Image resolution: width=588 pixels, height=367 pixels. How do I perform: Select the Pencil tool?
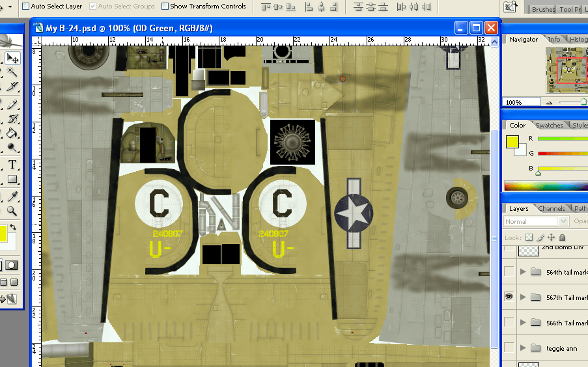(12, 104)
